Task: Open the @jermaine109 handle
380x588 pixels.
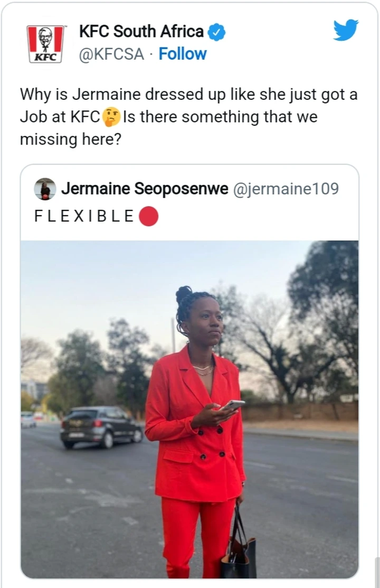Action: [286, 189]
